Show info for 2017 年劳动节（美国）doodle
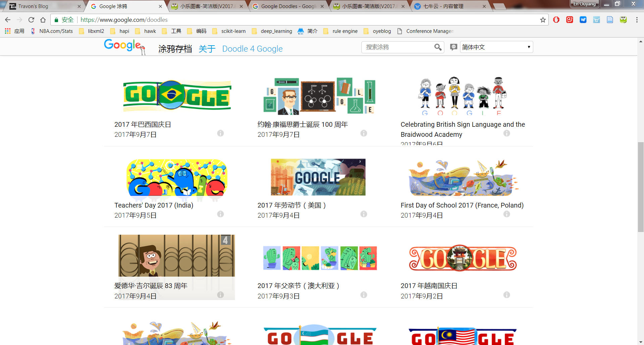Image resolution: width=644 pixels, height=345 pixels. 364,214
